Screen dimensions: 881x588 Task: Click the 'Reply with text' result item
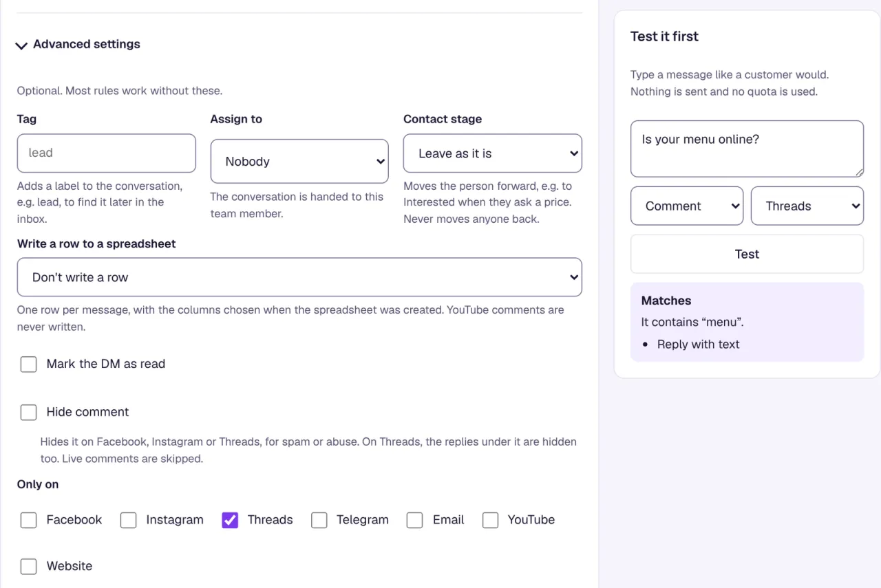[x=698, y=345]
